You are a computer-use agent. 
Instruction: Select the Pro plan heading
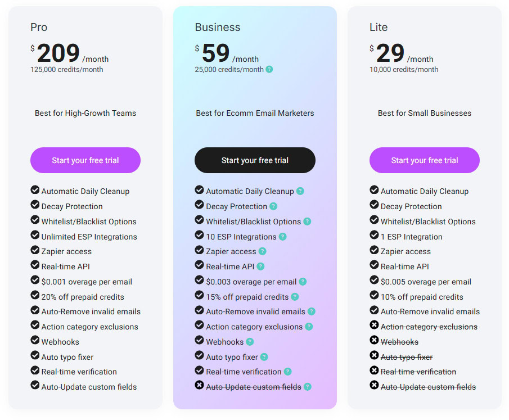tap(39, 27)
